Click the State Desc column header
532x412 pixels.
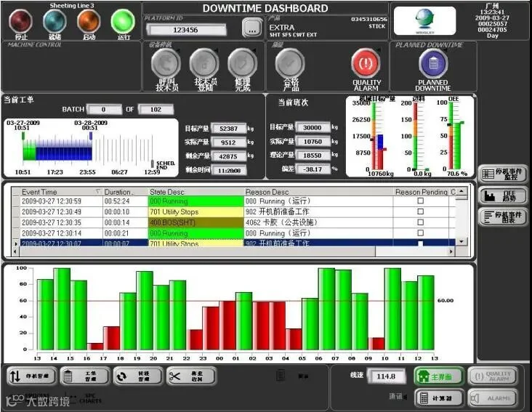click(x=196, y=192)
